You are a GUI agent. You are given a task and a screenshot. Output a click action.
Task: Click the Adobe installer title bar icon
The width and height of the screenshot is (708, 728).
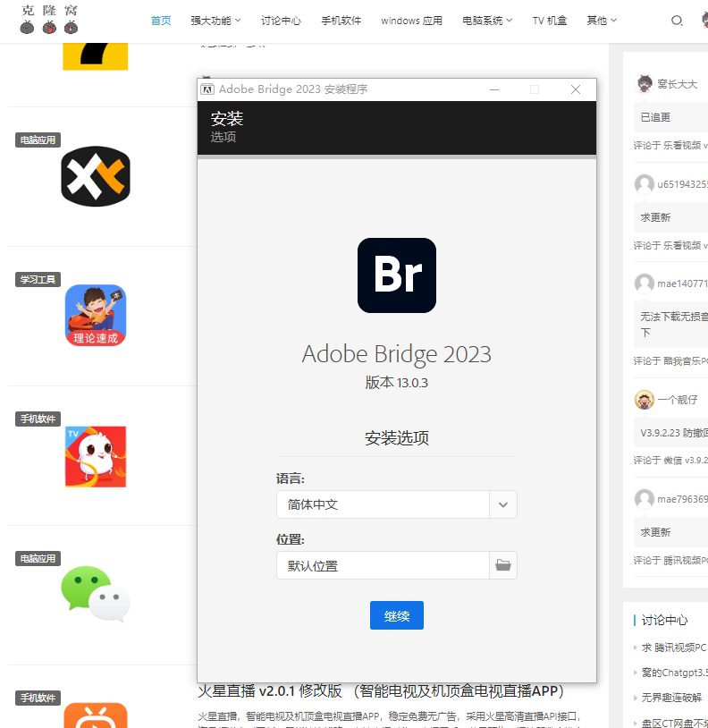(206, 89)
